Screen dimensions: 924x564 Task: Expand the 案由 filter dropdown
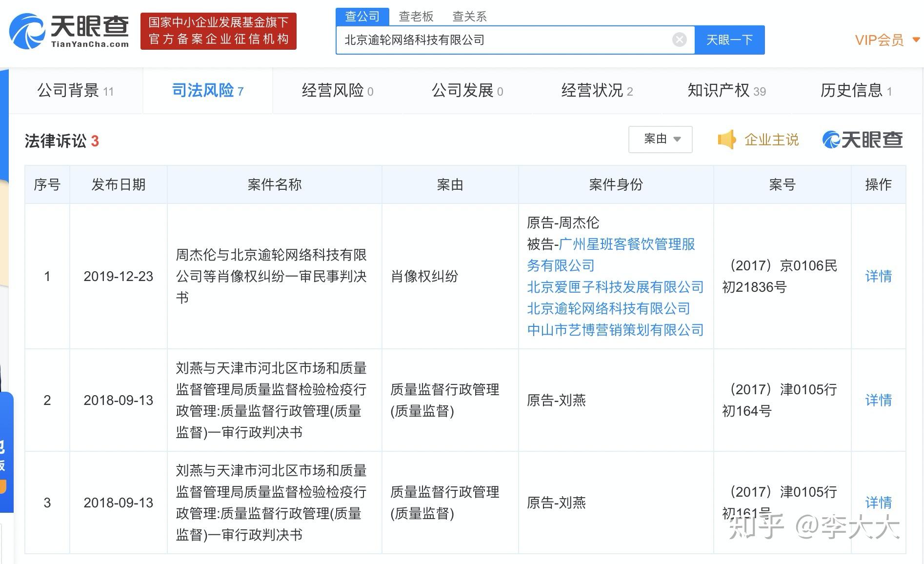(x=661, y=140)
